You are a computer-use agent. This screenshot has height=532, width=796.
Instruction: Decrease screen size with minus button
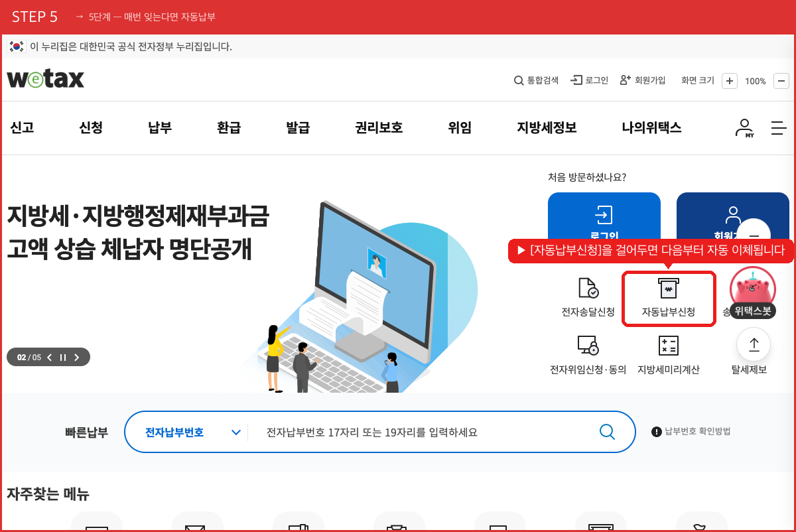pyautogui.click(x=781, y=81)
